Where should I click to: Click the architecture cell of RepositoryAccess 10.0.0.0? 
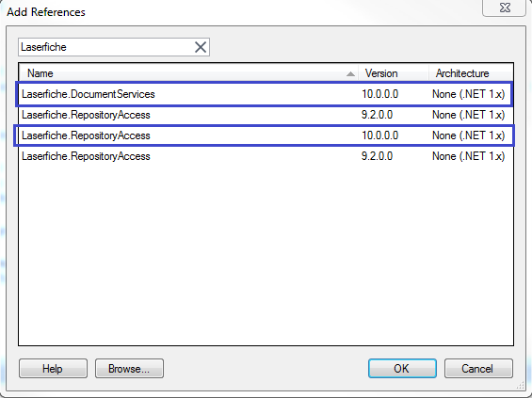(468, 135)
